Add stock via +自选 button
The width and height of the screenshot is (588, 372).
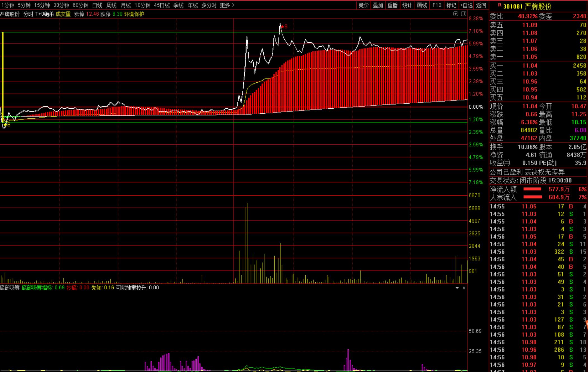(x=466, y=5)
